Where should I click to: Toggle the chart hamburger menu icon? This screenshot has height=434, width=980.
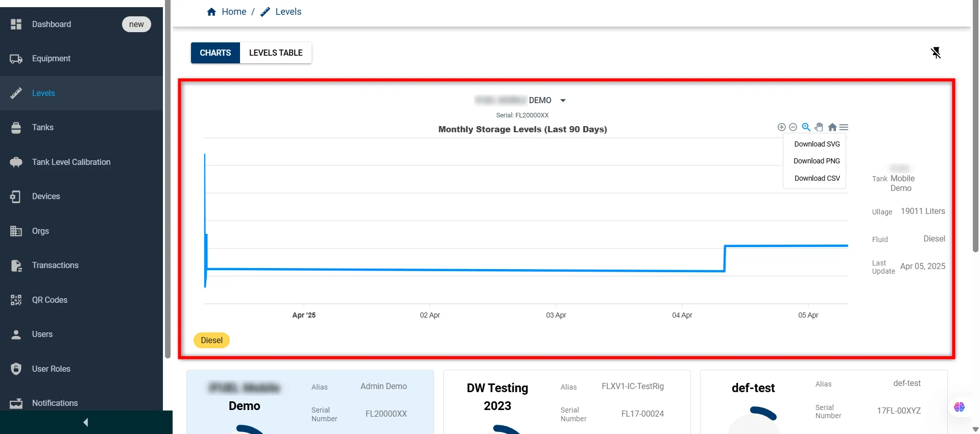coord(844,127)
